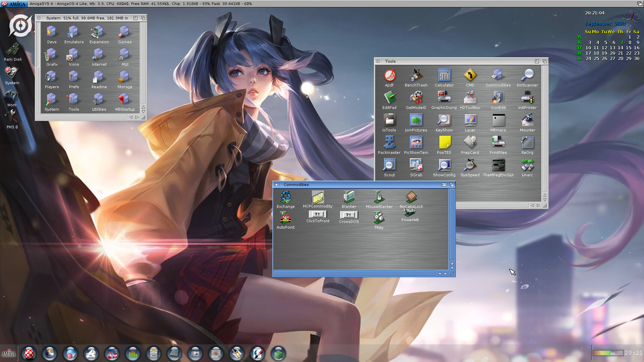Launch the MouseBlanker commodity
The width and height of the screenshot is (644, 362).
[379, 197]
